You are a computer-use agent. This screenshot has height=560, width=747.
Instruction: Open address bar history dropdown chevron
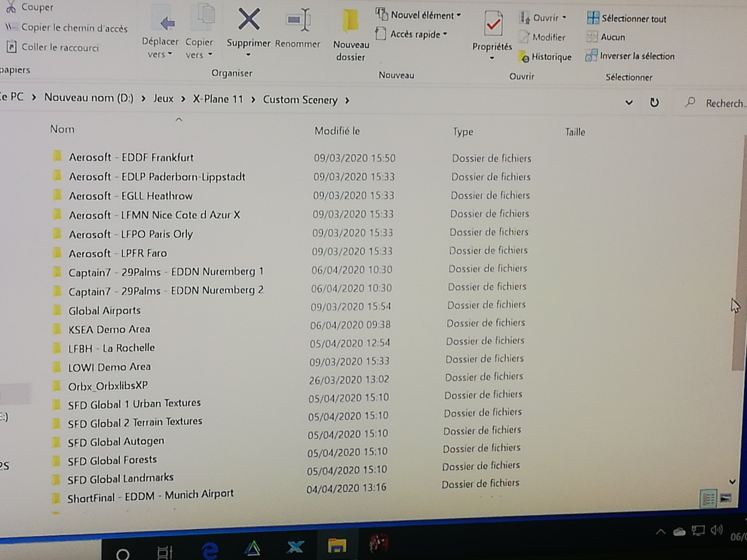point(629,102)
